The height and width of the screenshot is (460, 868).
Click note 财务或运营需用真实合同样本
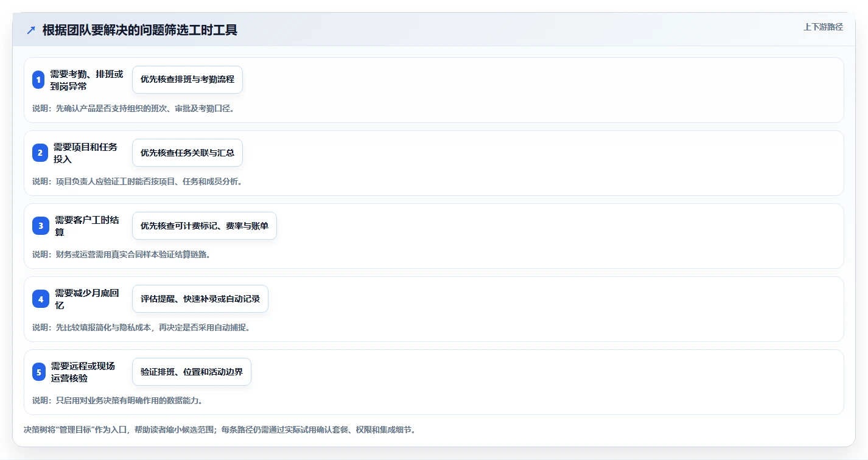pos(121,254)
